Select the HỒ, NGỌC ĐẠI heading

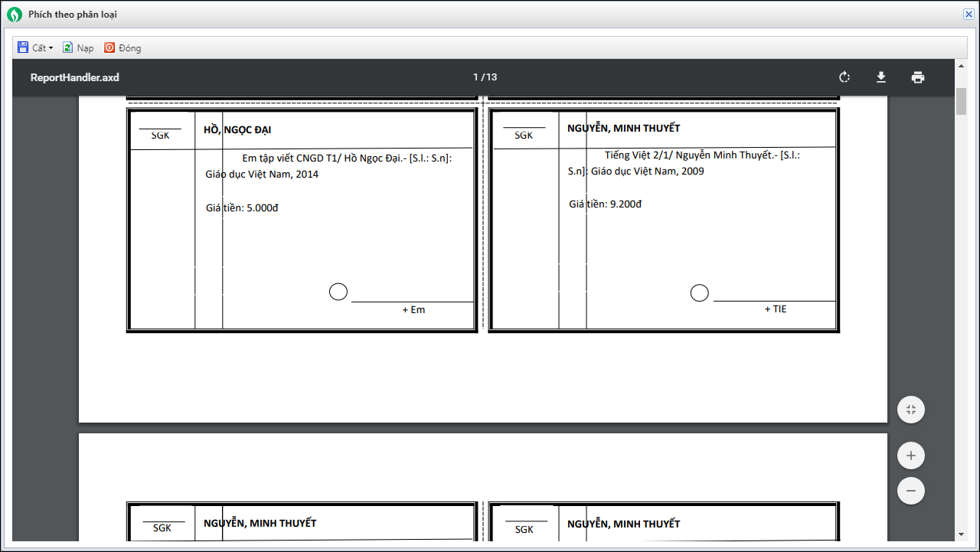pyautogui.click(x=237, y=130)
